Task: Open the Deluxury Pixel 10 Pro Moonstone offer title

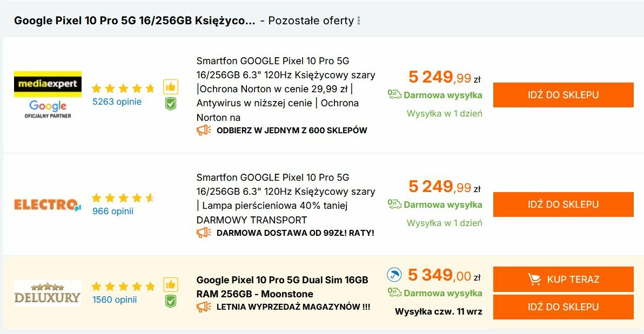Action: [x=282, y=287]
